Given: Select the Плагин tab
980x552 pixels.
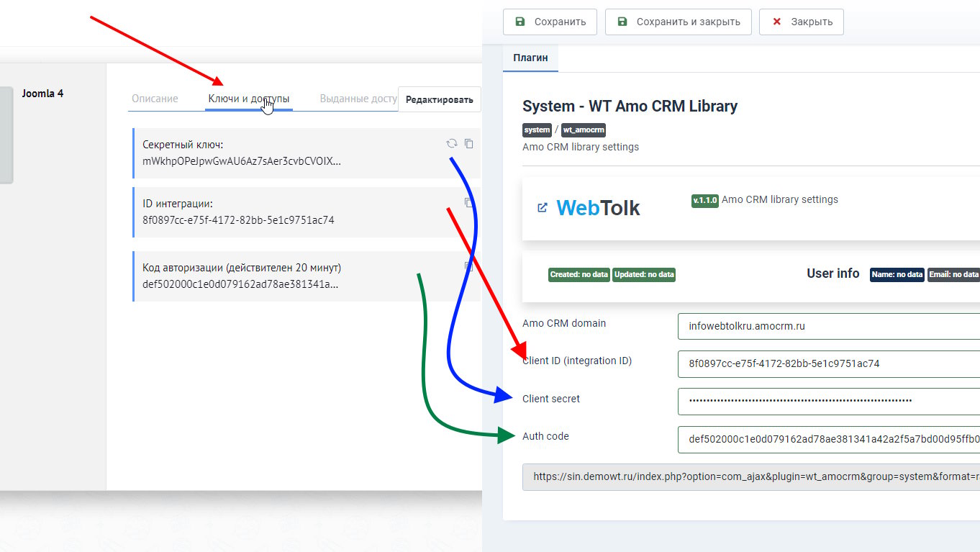Looking at the screenshot, I should [530, 58].
